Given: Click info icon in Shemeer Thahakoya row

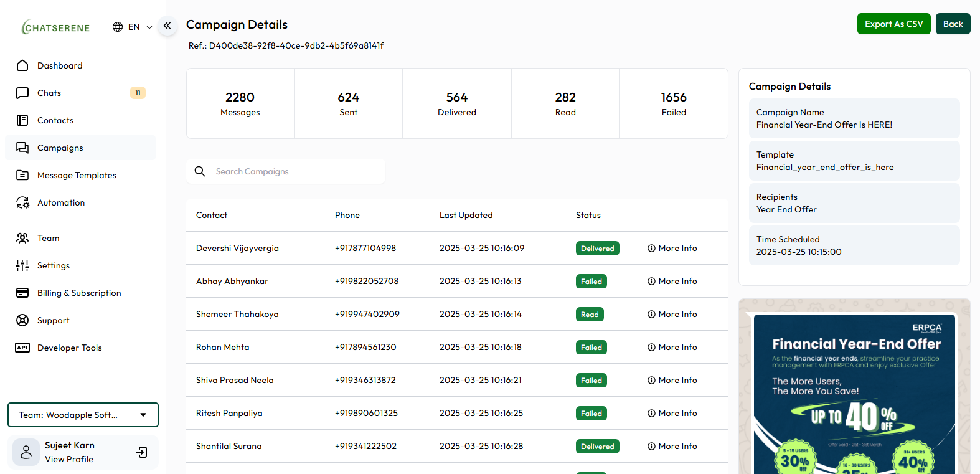Looking at the screenshot, I should [x=651, y=314].
